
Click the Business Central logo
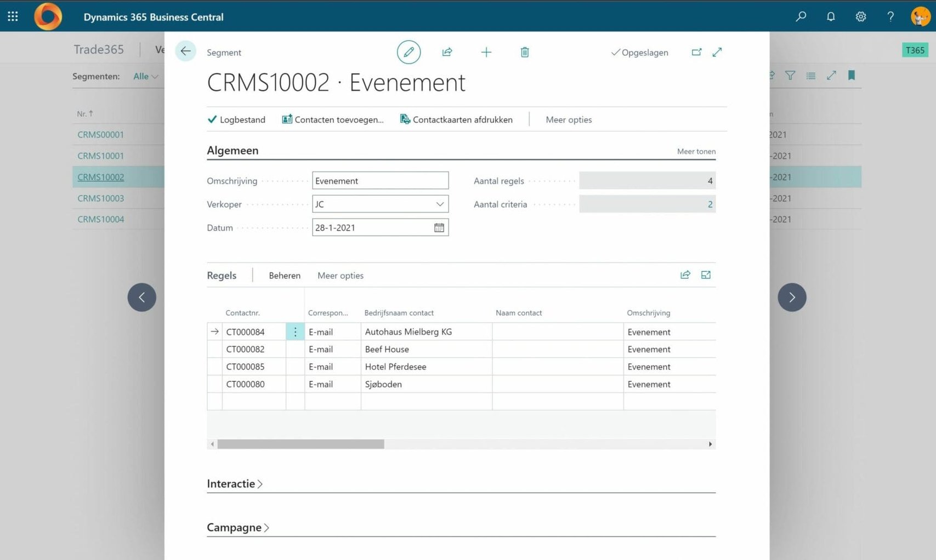48,16
